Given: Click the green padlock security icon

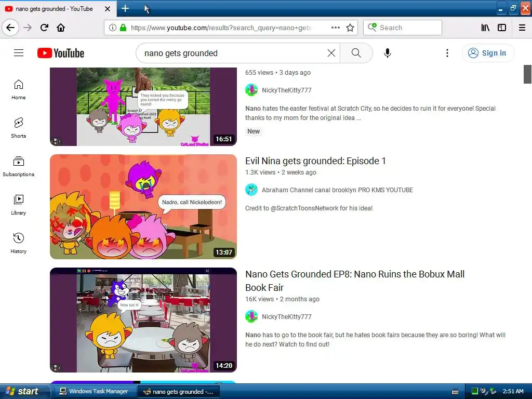Looking at the screenshot, I should point(123,28).
